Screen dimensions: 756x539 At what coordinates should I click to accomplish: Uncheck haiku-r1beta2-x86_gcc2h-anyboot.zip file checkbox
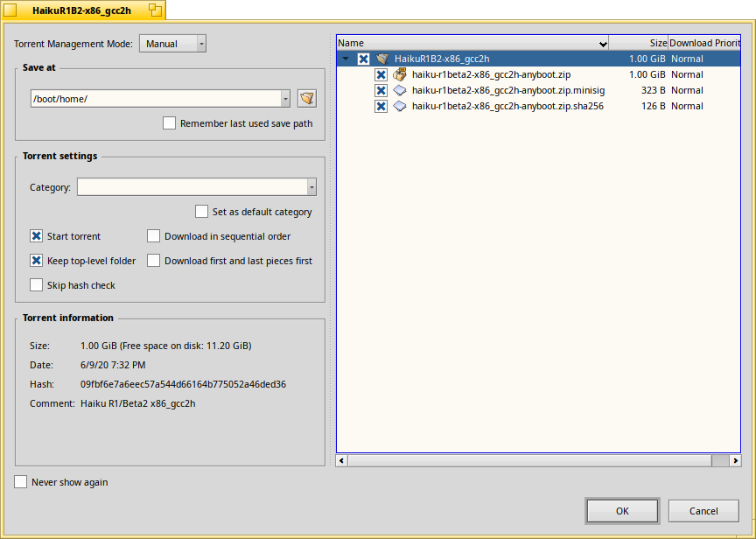[381, 74]
